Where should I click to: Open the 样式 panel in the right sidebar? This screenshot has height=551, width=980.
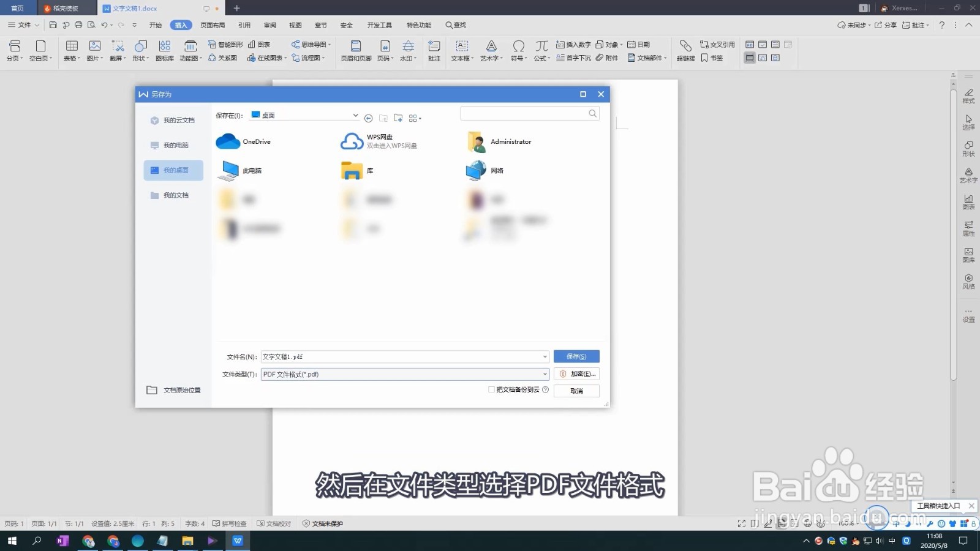[x=969, y=97]
